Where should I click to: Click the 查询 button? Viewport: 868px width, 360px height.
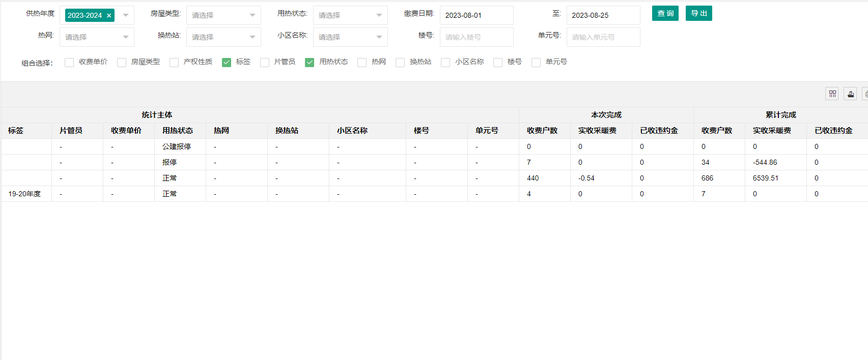[665, 13]
